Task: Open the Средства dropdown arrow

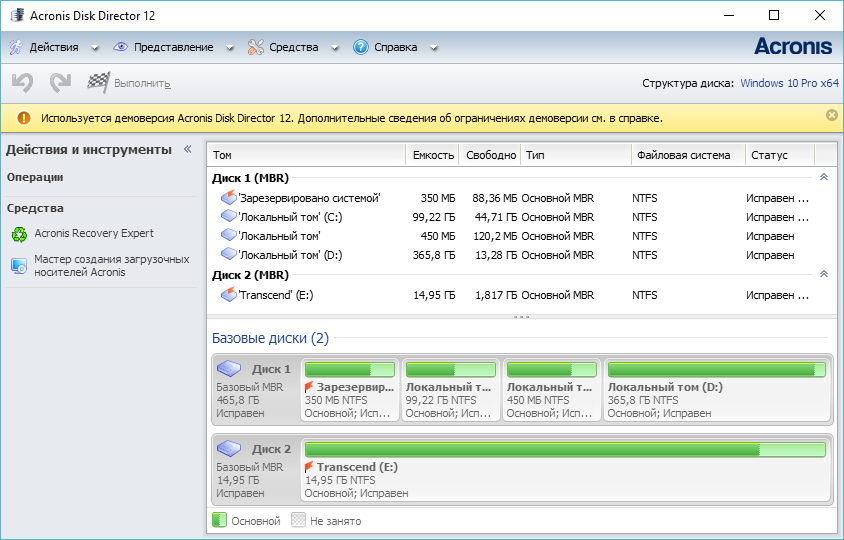Action: (334, 48)
